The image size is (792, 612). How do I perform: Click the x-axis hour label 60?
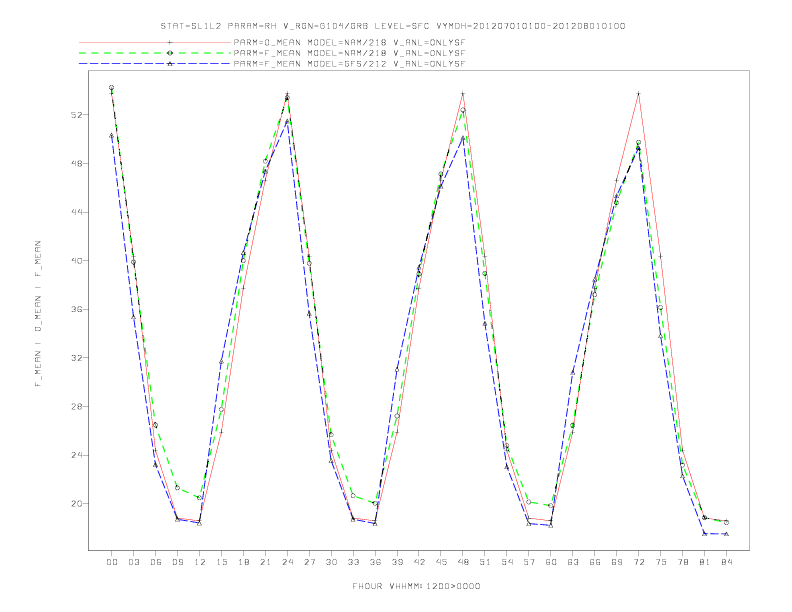click(551, 562)
